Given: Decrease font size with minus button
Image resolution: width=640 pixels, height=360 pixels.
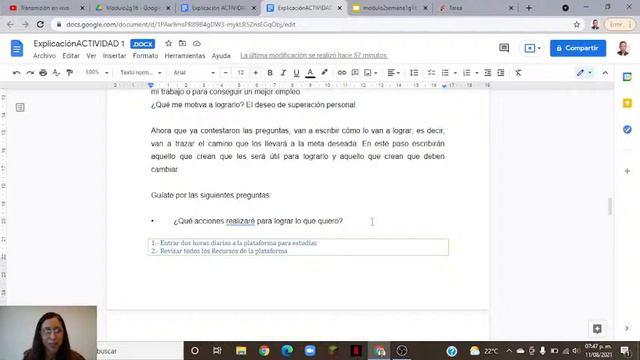Looking at the screenshot, I should tap(226, 73).
